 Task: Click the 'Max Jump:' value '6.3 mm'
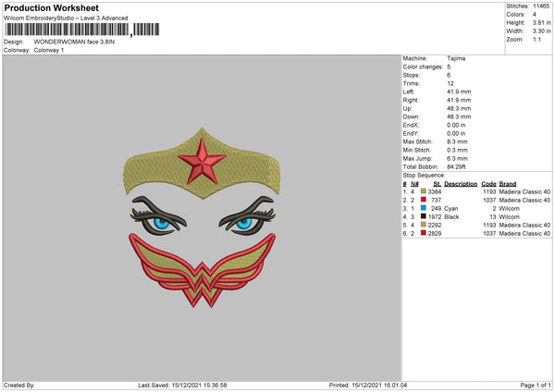pos(457,158)
